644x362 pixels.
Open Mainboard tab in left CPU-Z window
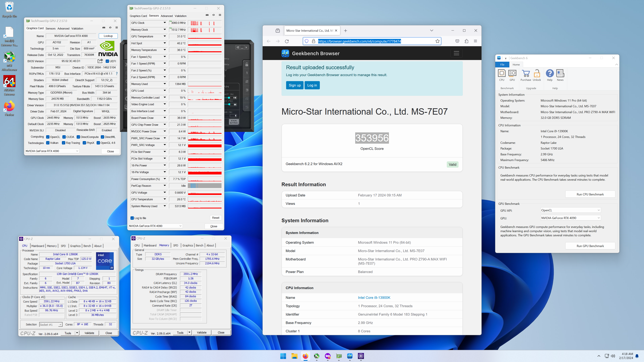point(38,246)
